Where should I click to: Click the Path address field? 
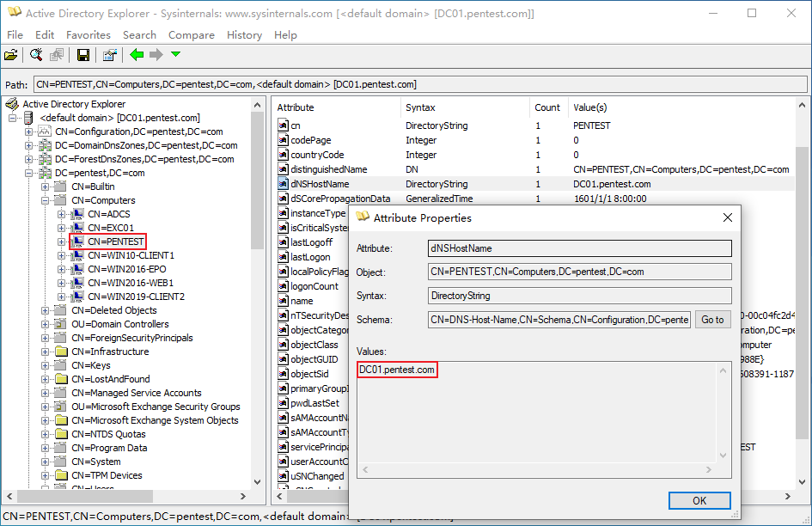420,84
